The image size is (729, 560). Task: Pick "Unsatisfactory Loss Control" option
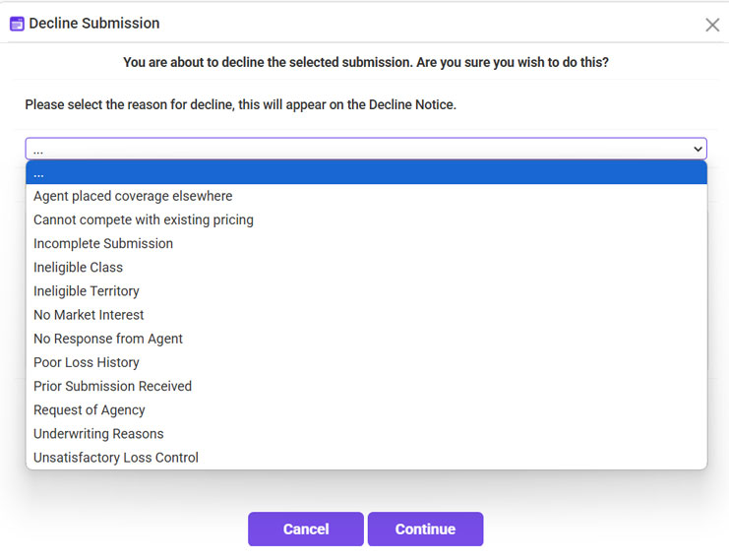tap(116, 457)
